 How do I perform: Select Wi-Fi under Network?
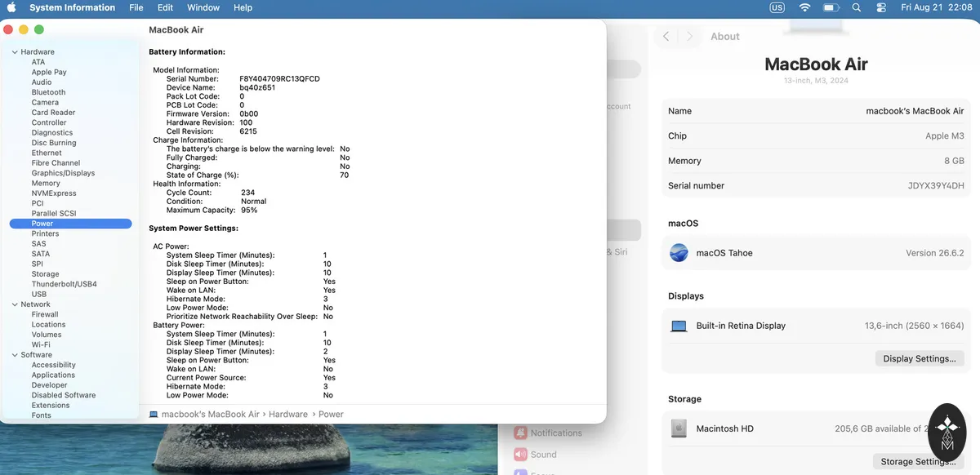[41, 344]
